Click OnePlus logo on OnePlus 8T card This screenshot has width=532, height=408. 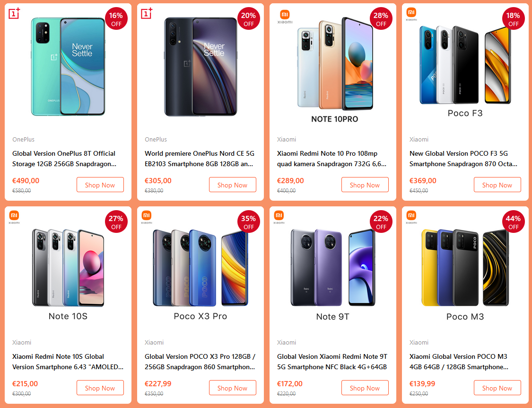(14, 14)
